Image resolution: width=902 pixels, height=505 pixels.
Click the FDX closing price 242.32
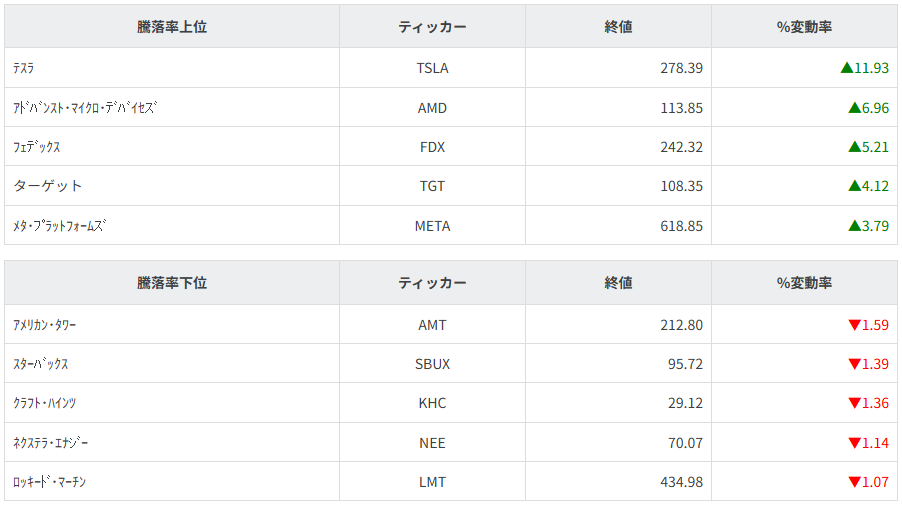point(675,147)
